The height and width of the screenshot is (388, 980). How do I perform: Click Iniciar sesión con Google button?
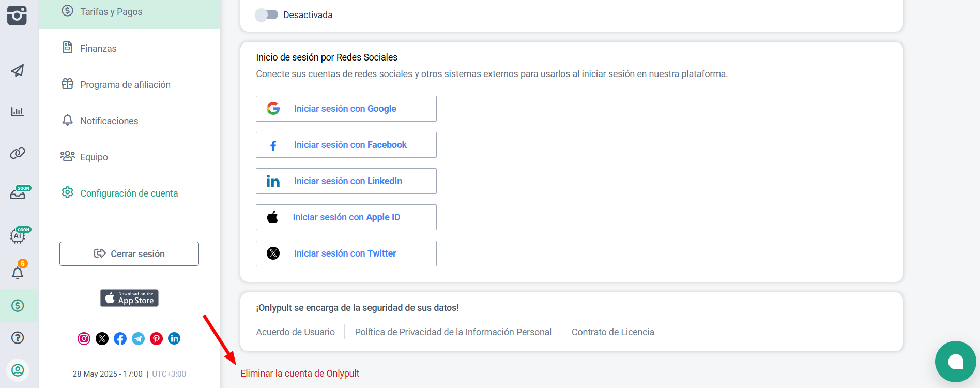click(x=346, y=109)
